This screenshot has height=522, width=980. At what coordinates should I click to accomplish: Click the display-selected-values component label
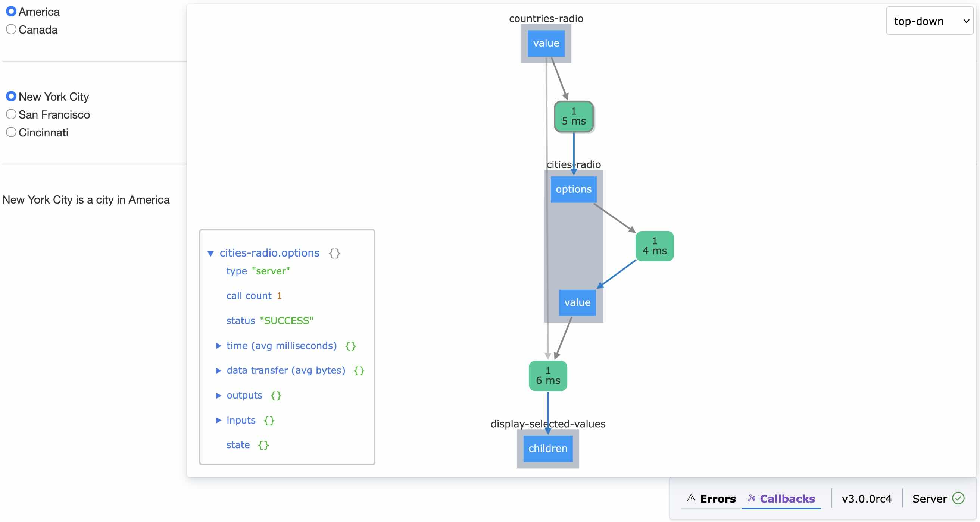click(x=548, y=424)
